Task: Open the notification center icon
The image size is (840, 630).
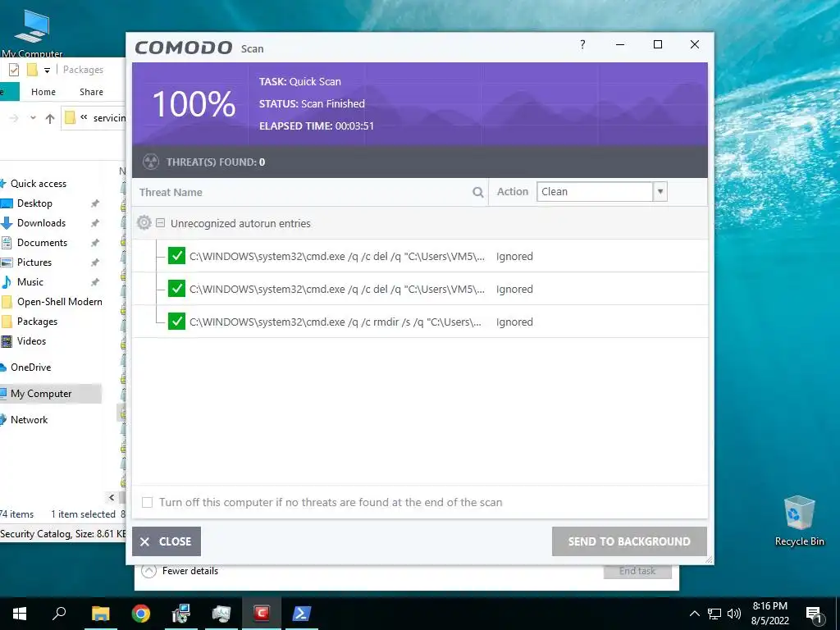Action: pos(814,614)
